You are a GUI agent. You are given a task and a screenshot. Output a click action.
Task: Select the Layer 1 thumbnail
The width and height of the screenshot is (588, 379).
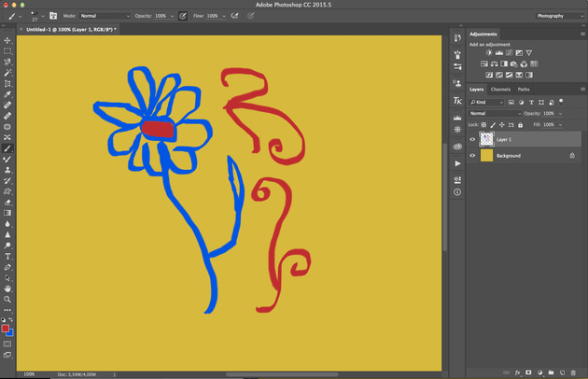point(486,139)
